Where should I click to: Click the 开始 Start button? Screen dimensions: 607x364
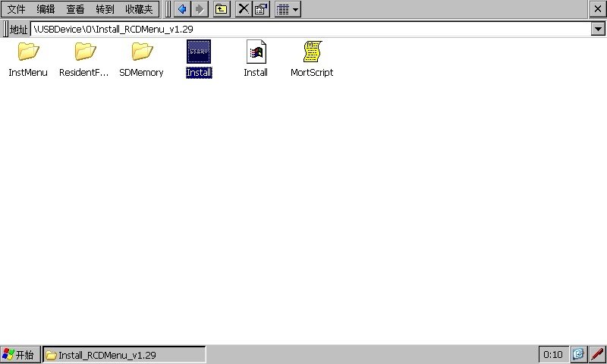(19, 355)
